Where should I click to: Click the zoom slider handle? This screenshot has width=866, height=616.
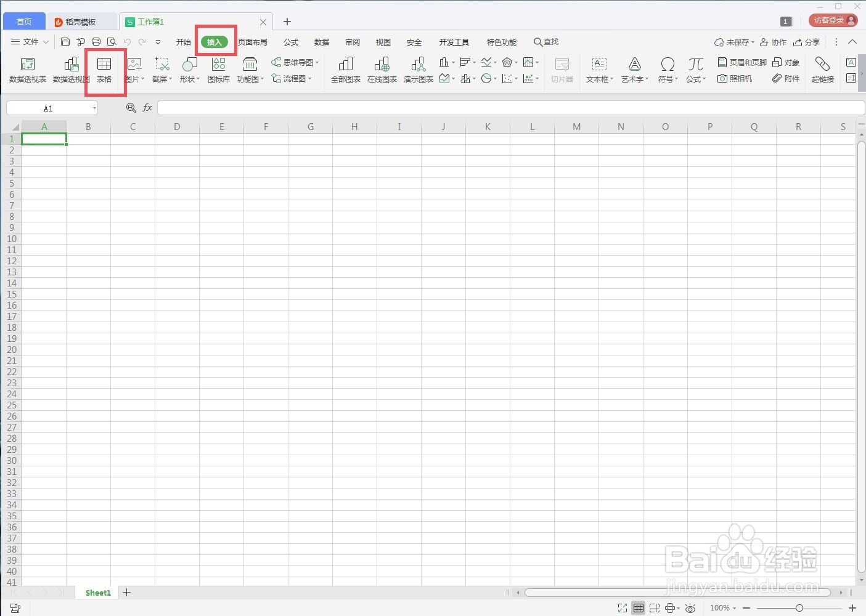[799, 608]
